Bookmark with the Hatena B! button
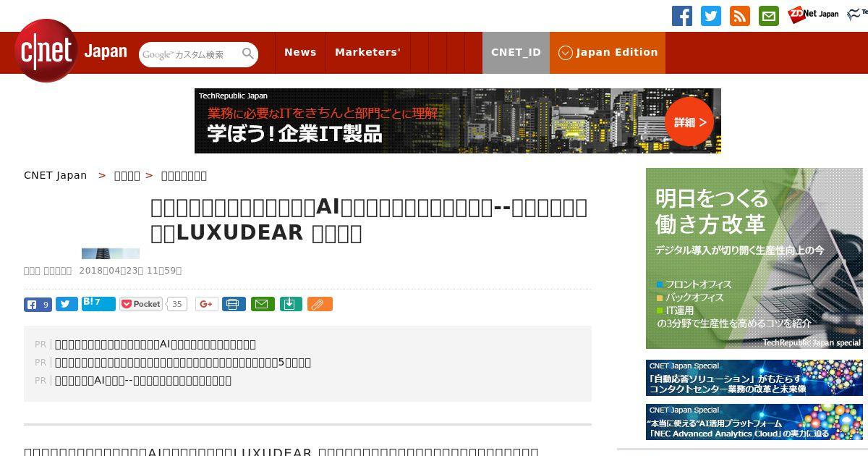This screenshot has width=868, height=456. tap(98, 303)
